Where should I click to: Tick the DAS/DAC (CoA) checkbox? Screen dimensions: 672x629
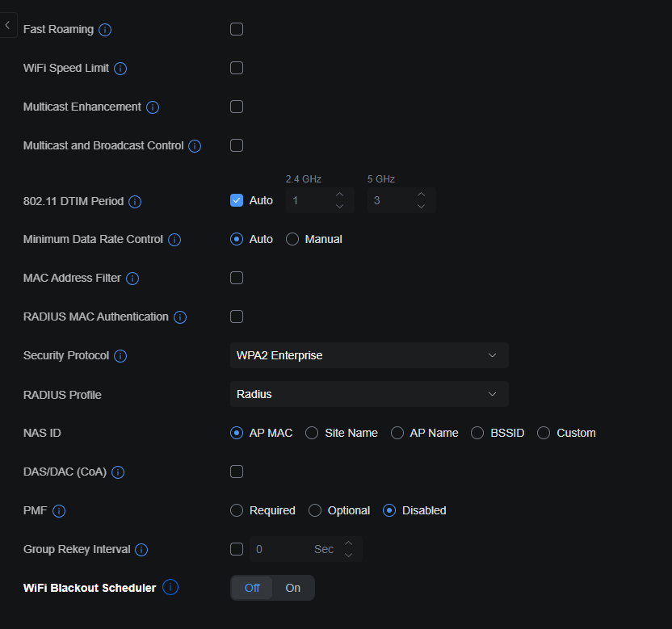(237, 472)
